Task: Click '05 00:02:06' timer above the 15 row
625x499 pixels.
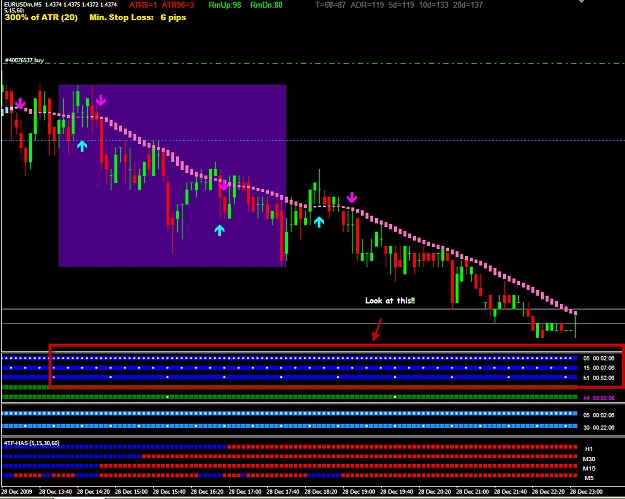Action: pyautogui.click(x=599, y=358)
